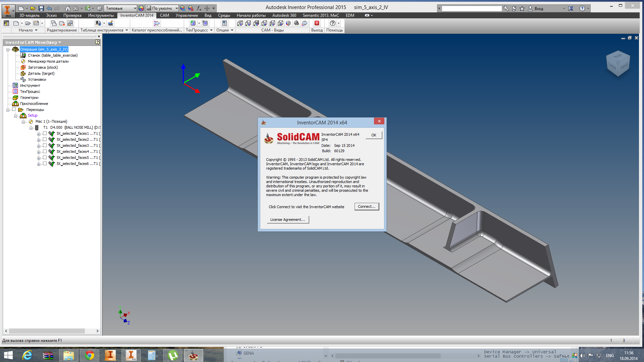Click the Open folder icon in the quick access toolbar
The height and width of the screenshot is (362, 644).
point(33,8)
